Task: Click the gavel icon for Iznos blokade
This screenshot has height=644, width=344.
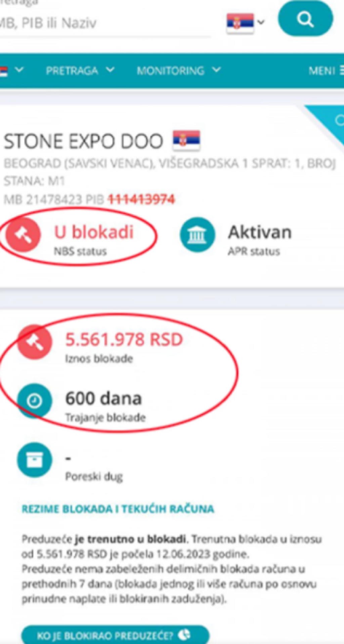Action: coord(35,342)
